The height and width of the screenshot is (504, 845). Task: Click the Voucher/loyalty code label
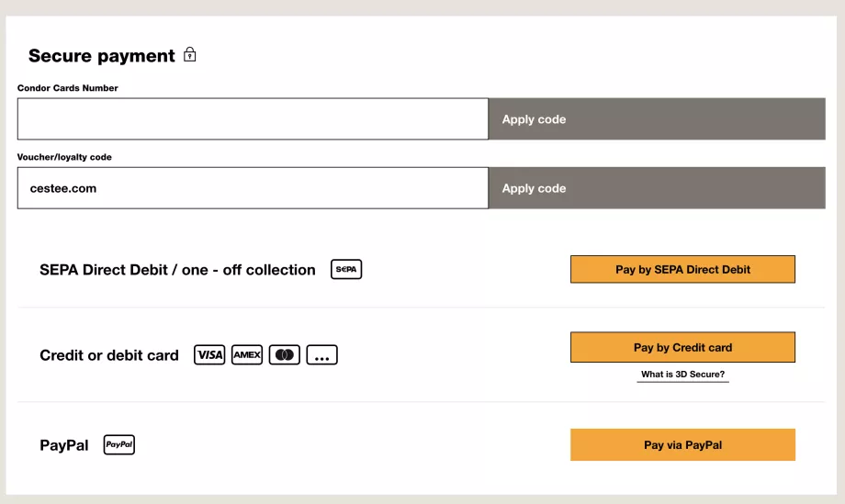tap(64, 157)
